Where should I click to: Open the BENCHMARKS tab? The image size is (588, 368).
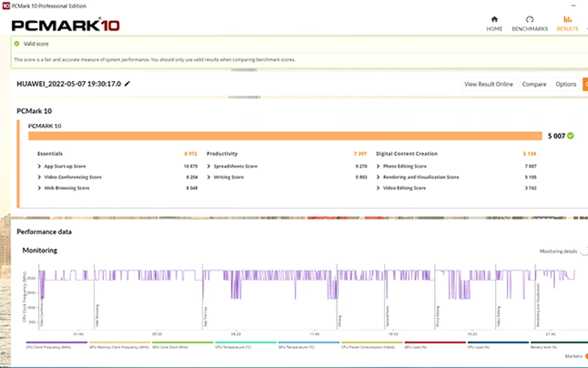click(x=530, y=24)
